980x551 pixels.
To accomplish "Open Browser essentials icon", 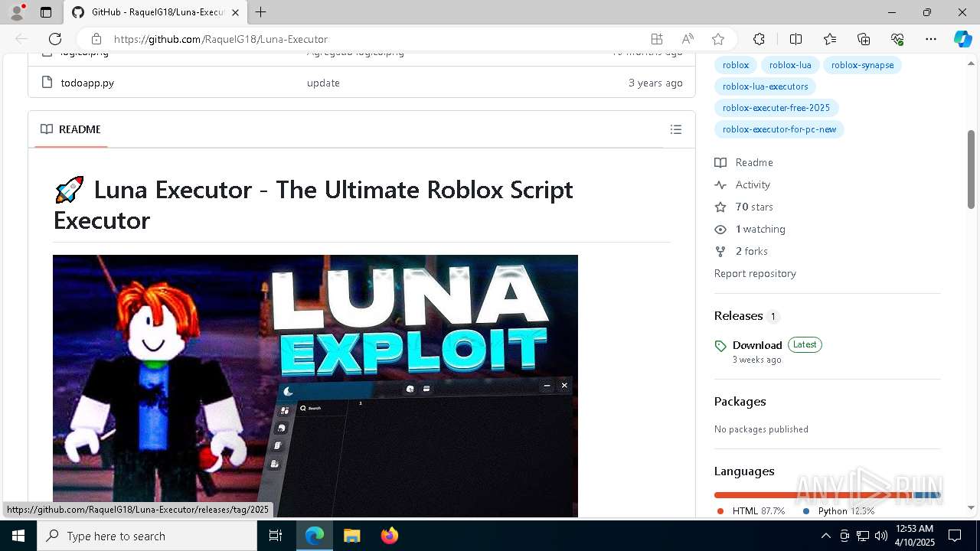I will point(897,39).
